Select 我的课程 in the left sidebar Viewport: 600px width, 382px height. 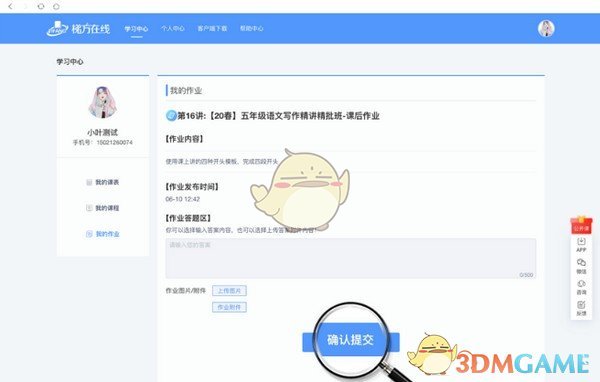coord(103,208)
